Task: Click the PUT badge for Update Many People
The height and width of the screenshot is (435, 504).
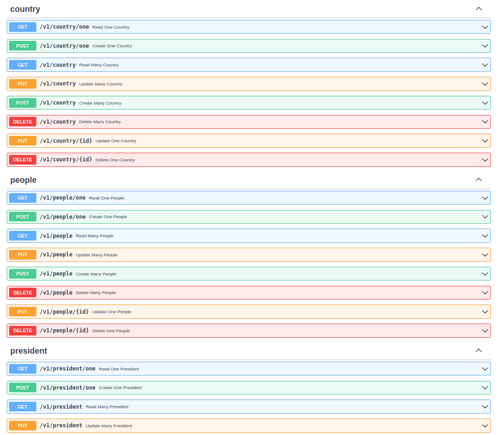Action: 23,255
